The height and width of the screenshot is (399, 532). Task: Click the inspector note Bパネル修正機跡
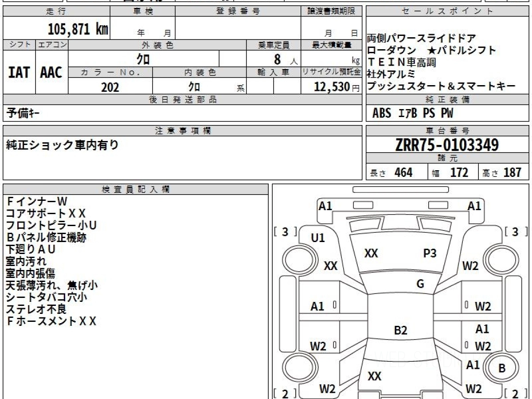(x=46, y=238)
